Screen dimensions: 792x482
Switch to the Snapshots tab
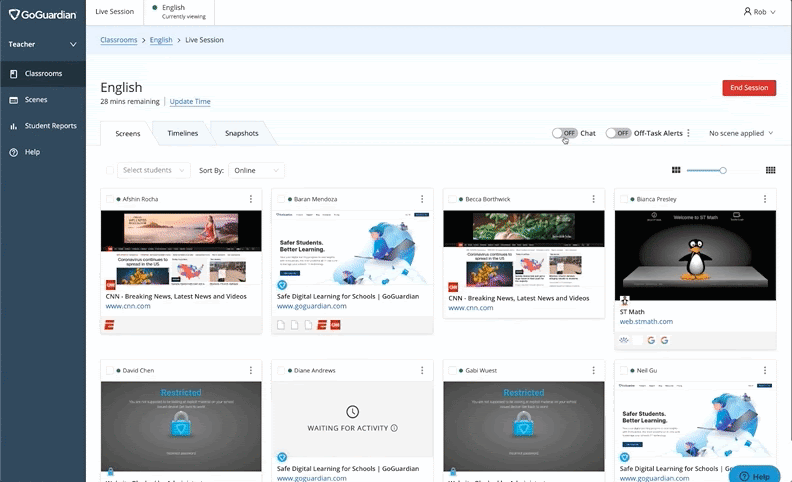coord(241,133)
